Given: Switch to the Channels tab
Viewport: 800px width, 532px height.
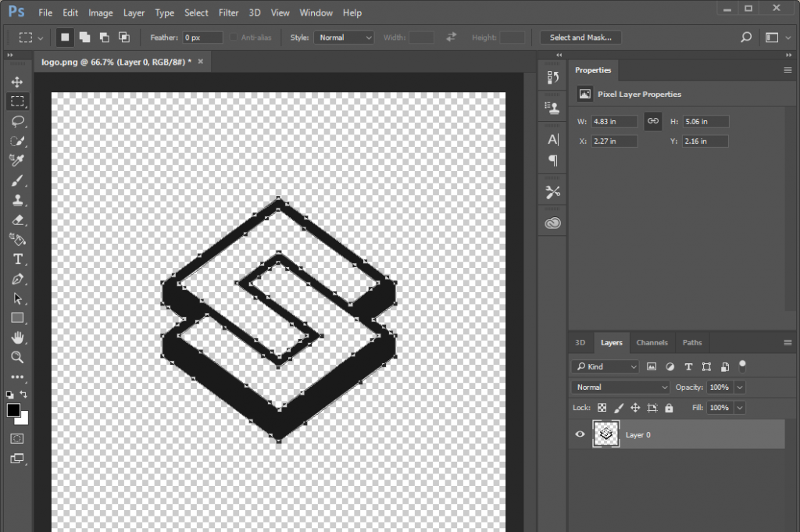Looking at the screenshot, I should point(652,342).
